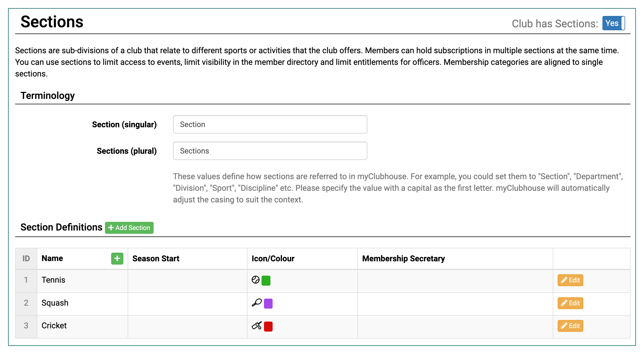644x354 pixels.
Task: Select the Squash name cell
Action: [x=82, y=303]
